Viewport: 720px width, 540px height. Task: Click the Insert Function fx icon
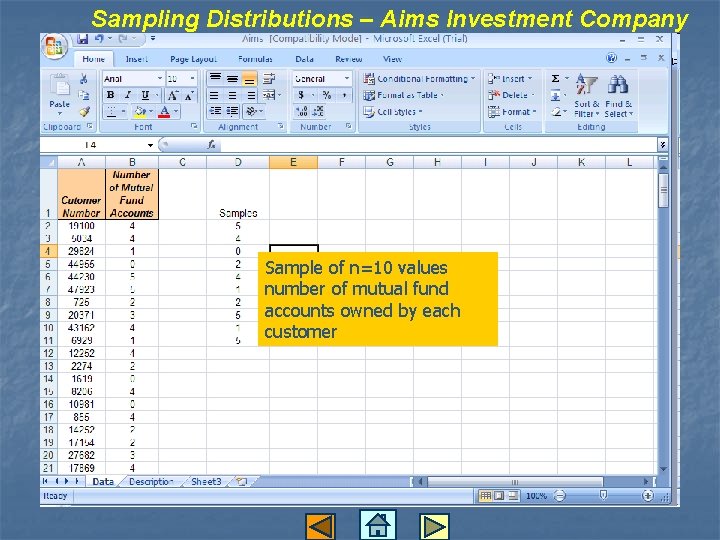211,145
